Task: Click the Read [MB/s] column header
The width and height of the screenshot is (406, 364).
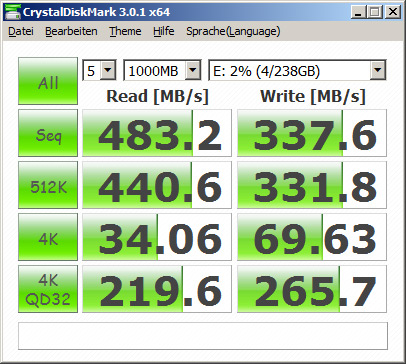Action: pos(157,97)
